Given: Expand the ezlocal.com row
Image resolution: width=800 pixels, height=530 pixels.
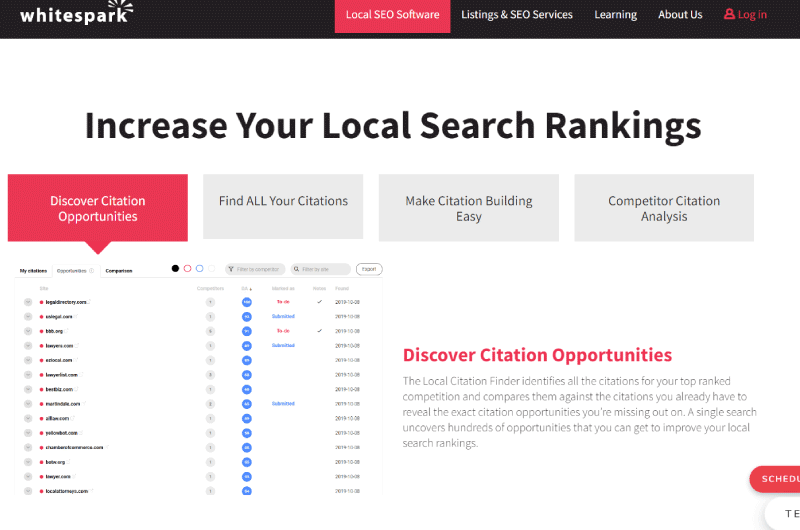Looking at the screenshot, I should tap(28, 360).
